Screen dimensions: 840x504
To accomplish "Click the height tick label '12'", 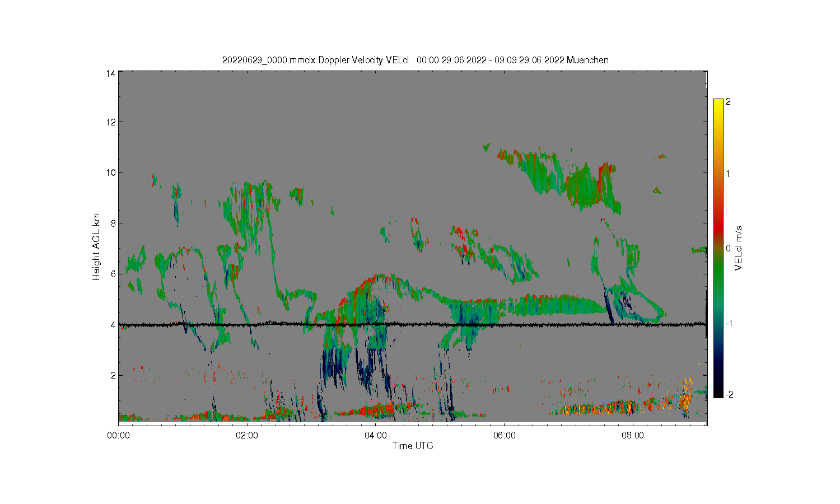I will (111, 122).
